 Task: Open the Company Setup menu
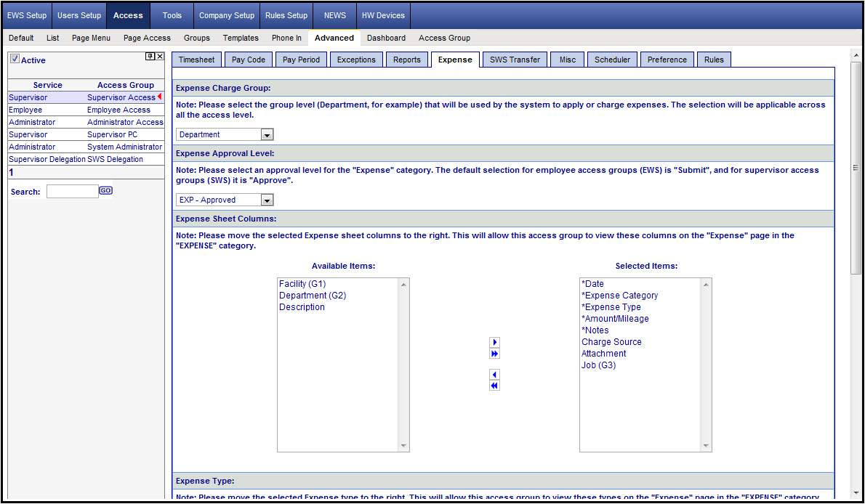(227, 15)
